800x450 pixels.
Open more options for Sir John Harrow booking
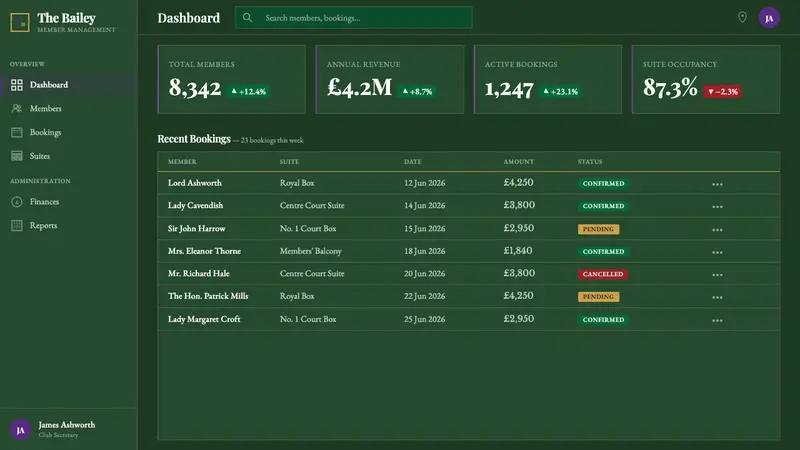pyautogui.click(x=717, y=230)
